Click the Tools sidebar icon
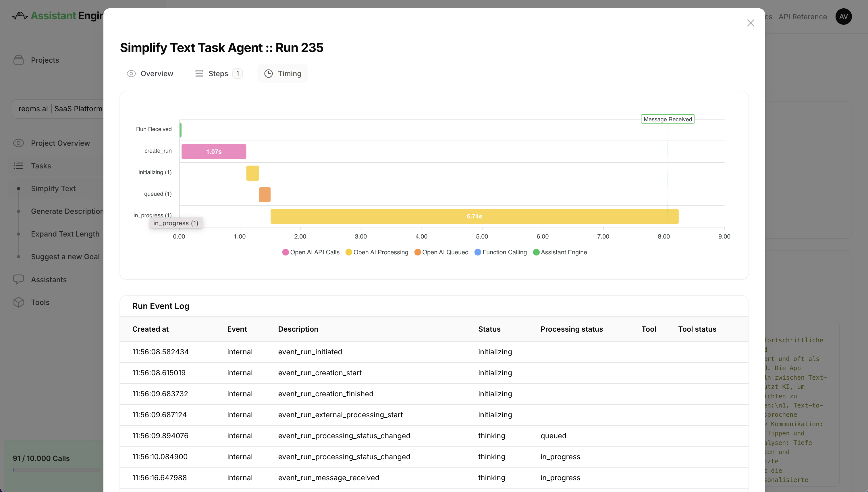Image resolution: width=868 pixels, height=492 pixels. coord(19,302)
